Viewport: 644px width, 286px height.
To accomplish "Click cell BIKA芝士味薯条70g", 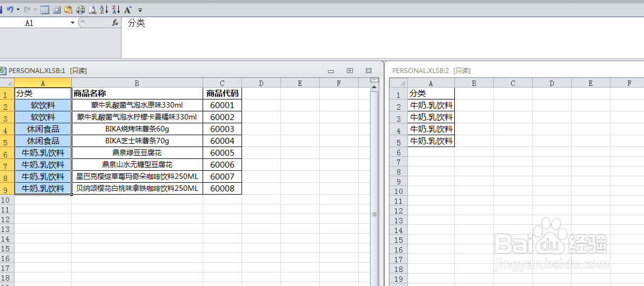I will click(137, 141).
